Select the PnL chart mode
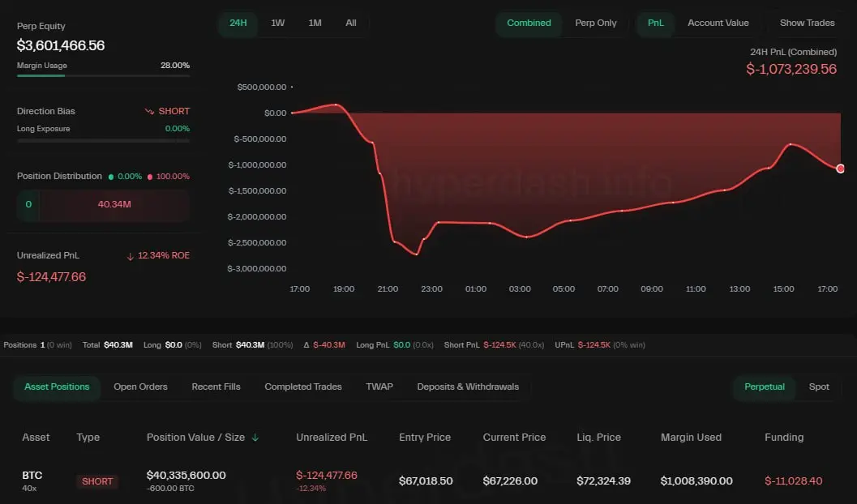This screenshot has height=504, width=857. [655, 23]
